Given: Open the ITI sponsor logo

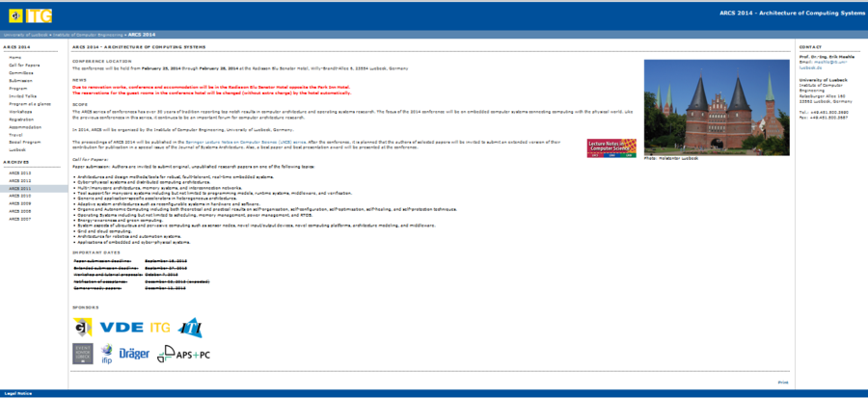Looking at the screenshot, I should click(x=190, y=328).
